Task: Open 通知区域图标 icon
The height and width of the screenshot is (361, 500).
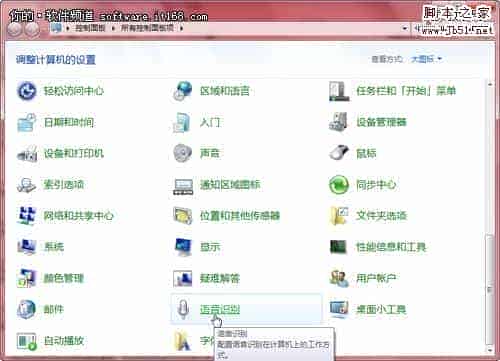Action: (x=183, y=186)
